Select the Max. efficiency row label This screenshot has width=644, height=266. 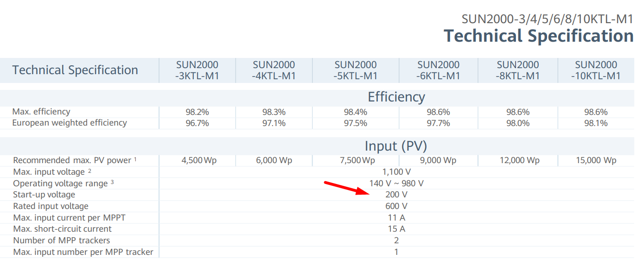(x=41, y=112)
